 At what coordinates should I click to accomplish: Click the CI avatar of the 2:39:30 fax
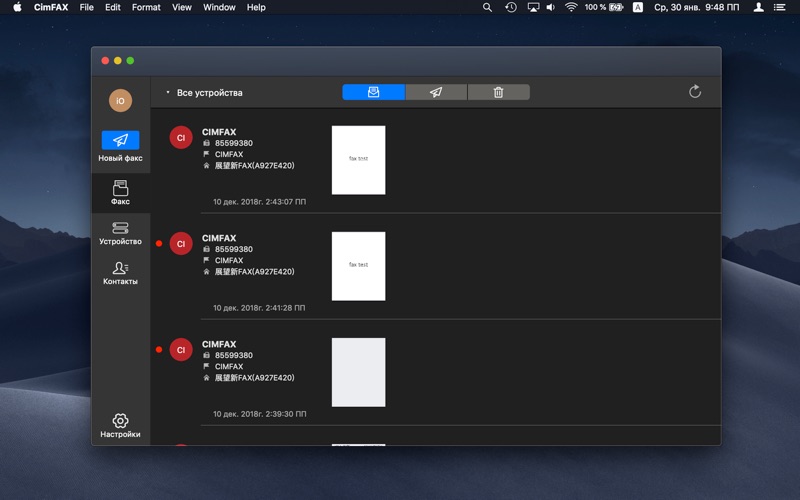coord(181,350)
